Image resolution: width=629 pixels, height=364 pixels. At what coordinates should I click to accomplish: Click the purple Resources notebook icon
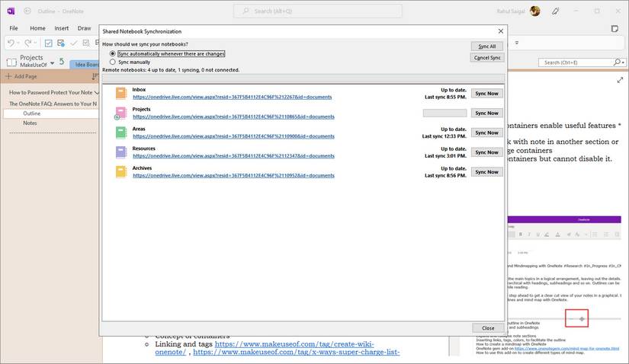pos(121,152)
